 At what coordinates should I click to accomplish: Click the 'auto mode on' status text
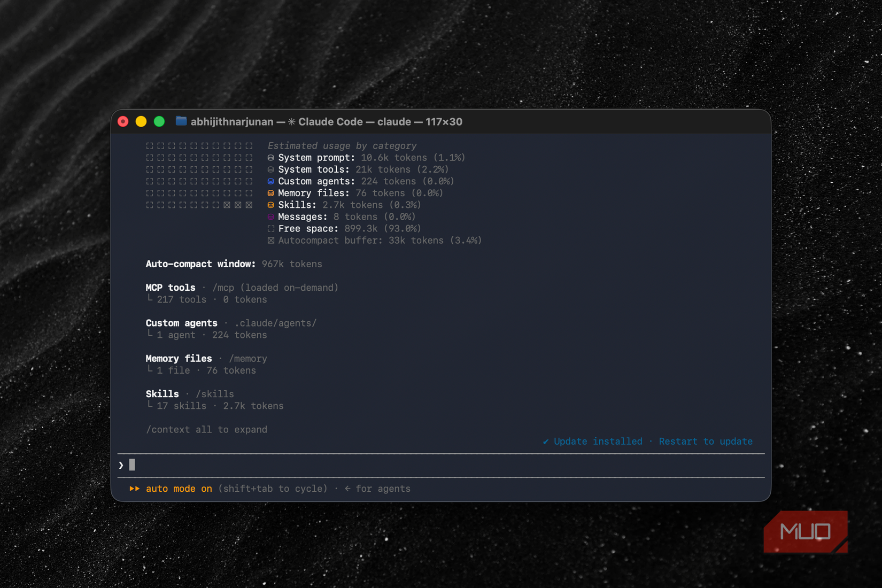(x=179, y=489)
